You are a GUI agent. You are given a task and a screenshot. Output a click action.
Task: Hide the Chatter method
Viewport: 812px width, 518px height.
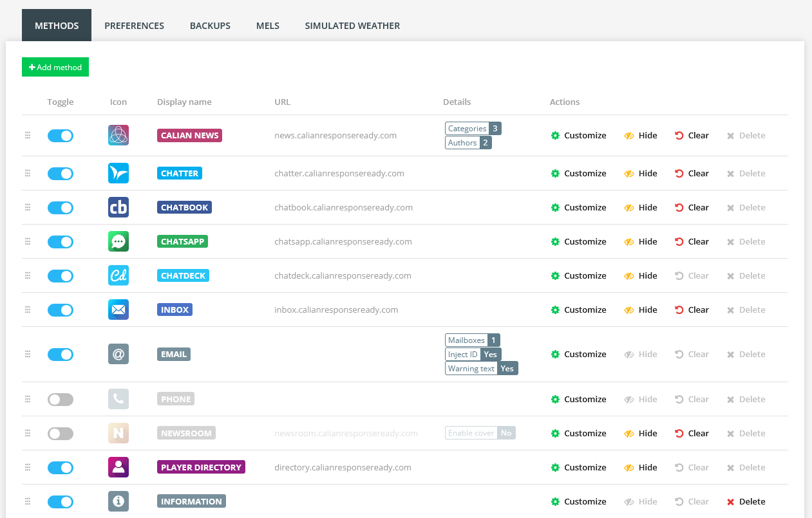point(641,173)
